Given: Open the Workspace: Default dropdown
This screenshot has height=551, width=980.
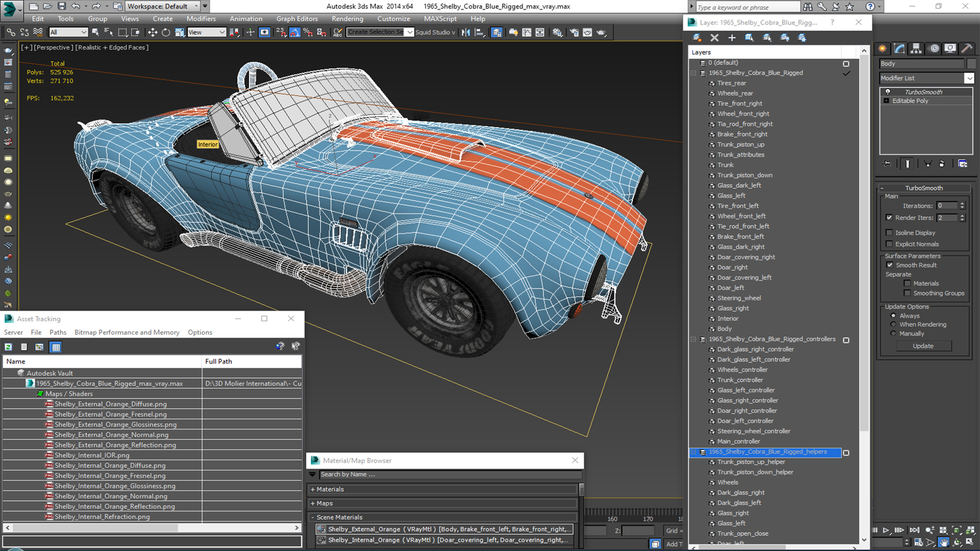Looking at the screenshot, I should coord(163,6).
